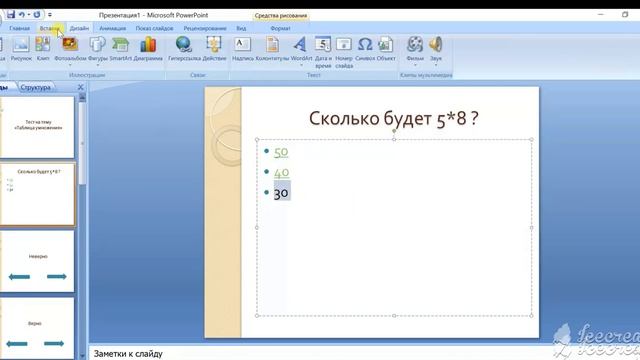Screen dimensions: 640x360
Task: Click the Save icon in quick access toolbar
Action: pos(10,15)
